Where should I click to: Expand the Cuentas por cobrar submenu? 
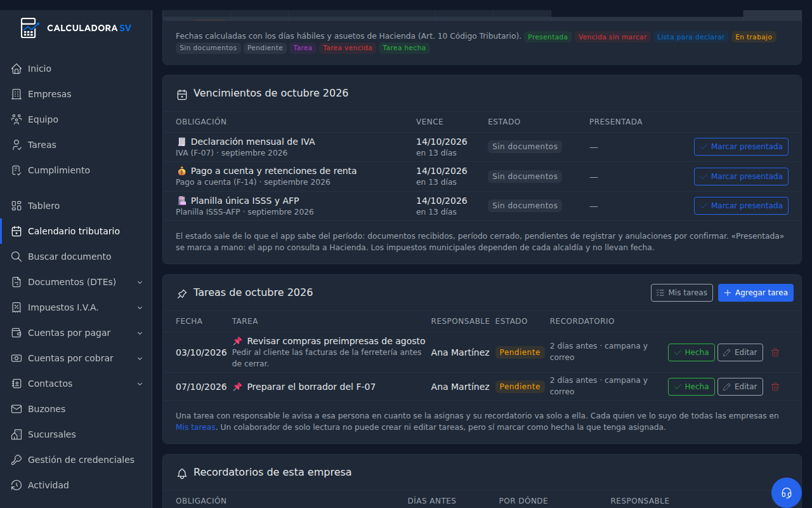tap(140, 358)
